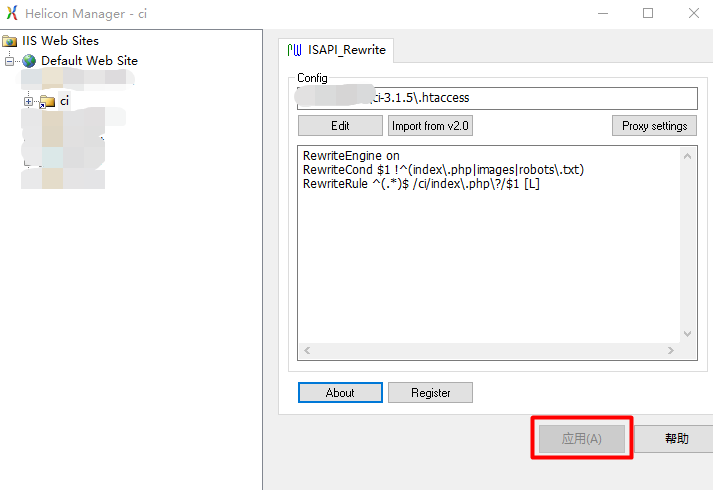This screenshot has height=490, width=713.
Task: Click the 应用(A) apply button
Action: [582, 438]
